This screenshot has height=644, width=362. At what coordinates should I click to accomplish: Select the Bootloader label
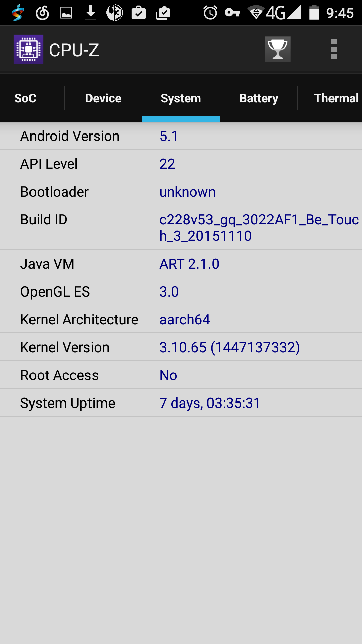tap(55, 192)
